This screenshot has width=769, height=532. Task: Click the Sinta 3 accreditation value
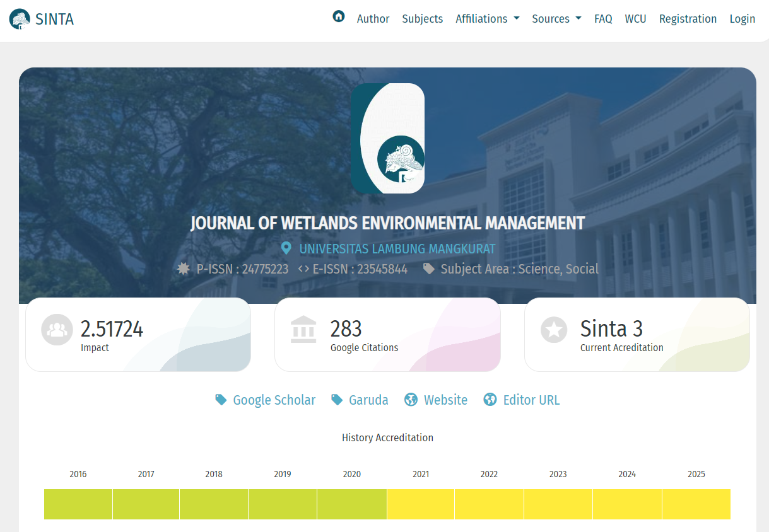(611, 329)
